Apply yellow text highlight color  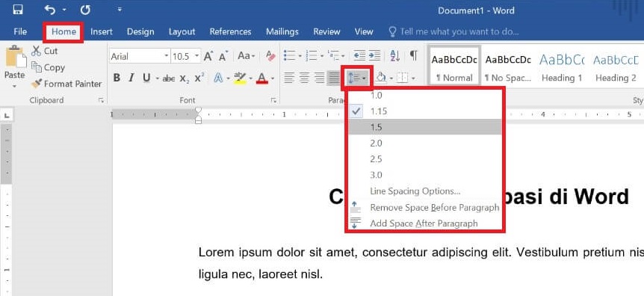pyautogui.click(x=240, y=78)
